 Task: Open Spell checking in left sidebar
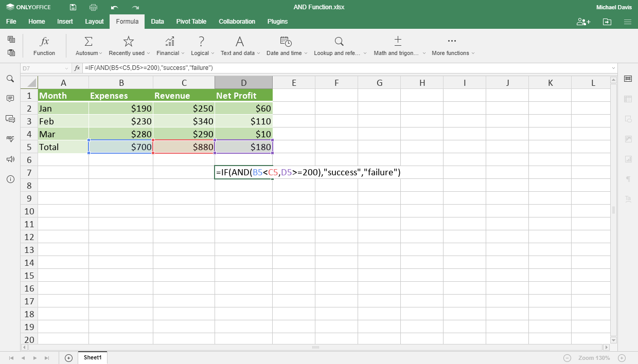[10, 139]
